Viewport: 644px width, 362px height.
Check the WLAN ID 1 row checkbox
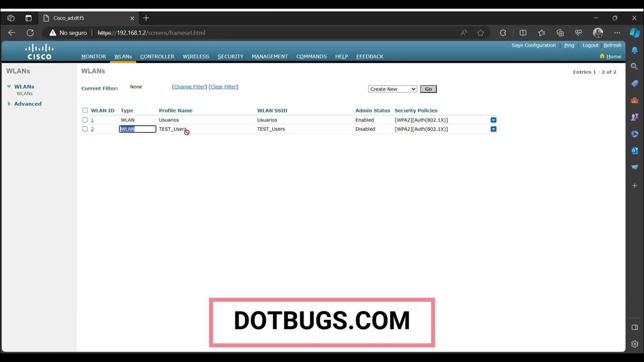[85, 120]
